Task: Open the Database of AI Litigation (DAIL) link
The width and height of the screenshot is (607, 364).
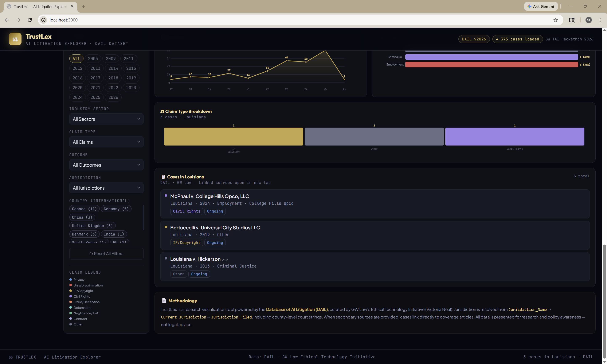Action: [297, 309]
